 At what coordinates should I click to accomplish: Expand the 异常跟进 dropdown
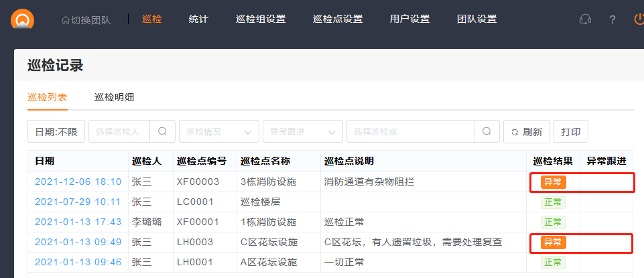pos(302,132)
